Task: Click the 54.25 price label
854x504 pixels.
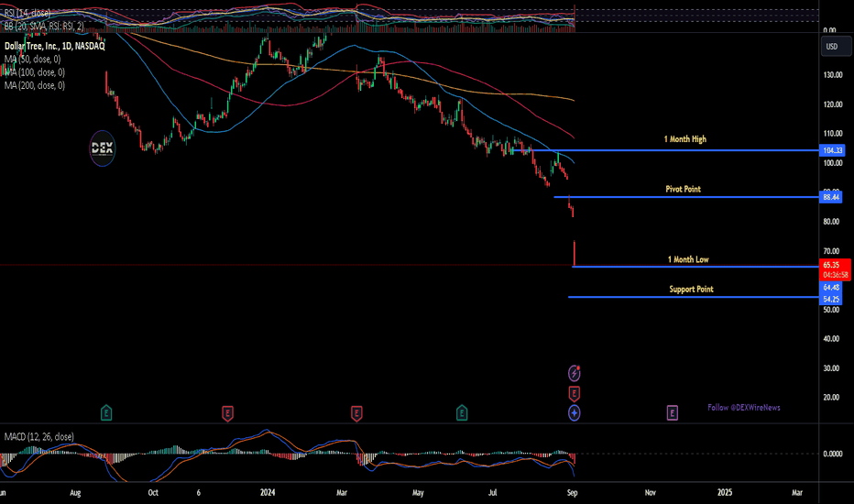Action: pos(831,299)
